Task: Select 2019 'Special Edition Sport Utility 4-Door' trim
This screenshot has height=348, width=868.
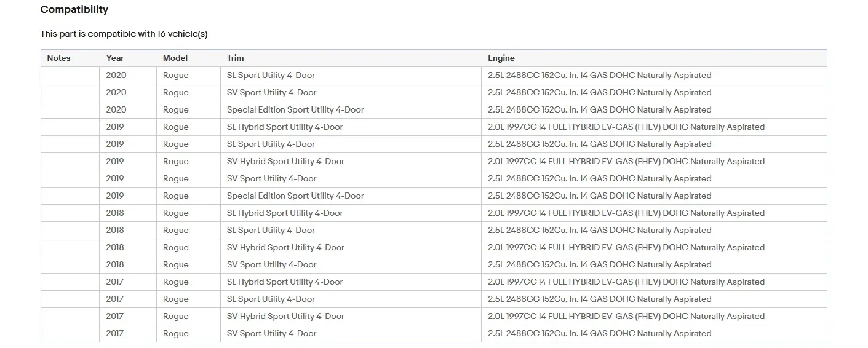Action: pyautogui.click(x=295, y=196)
